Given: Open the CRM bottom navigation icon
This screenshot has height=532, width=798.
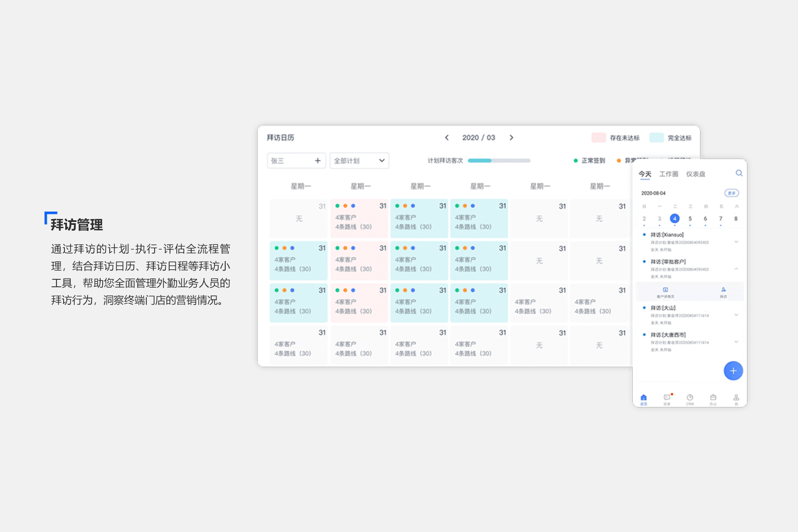Looking at the screenshot, I should click(x=690, y=399).
